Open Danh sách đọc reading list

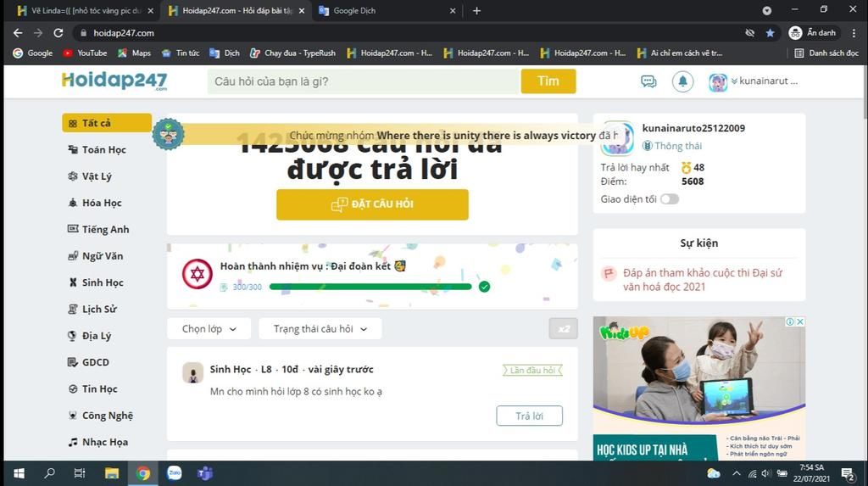[826, 53]
